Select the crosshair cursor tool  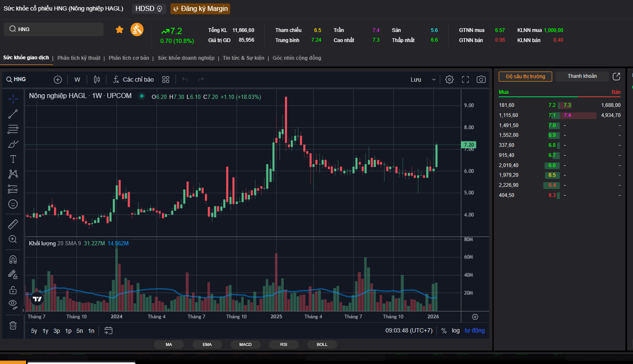pyautogui.click(x=13, y=99)
